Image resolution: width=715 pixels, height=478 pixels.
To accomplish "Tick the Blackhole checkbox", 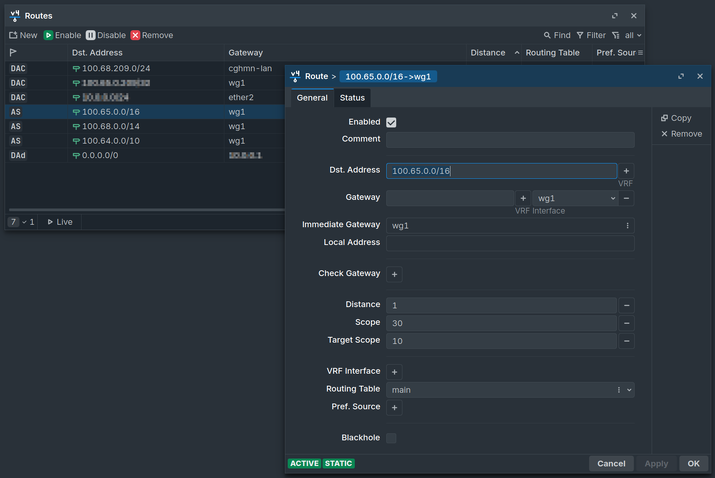I will pos(391,438).
